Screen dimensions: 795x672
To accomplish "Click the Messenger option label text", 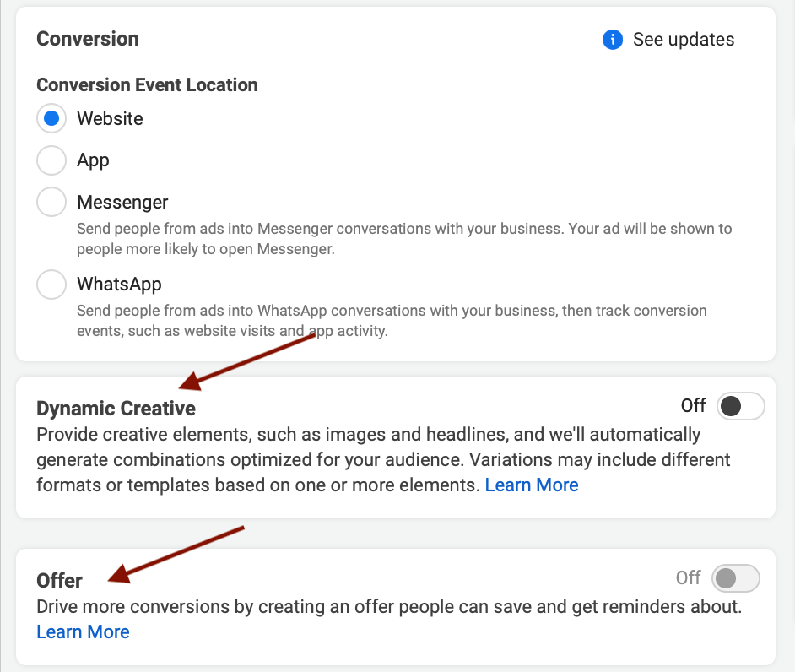I will (122, 203).
